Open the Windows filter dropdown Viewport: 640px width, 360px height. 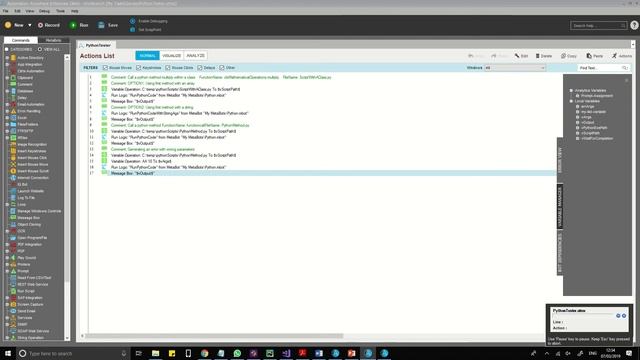[515, 68]
